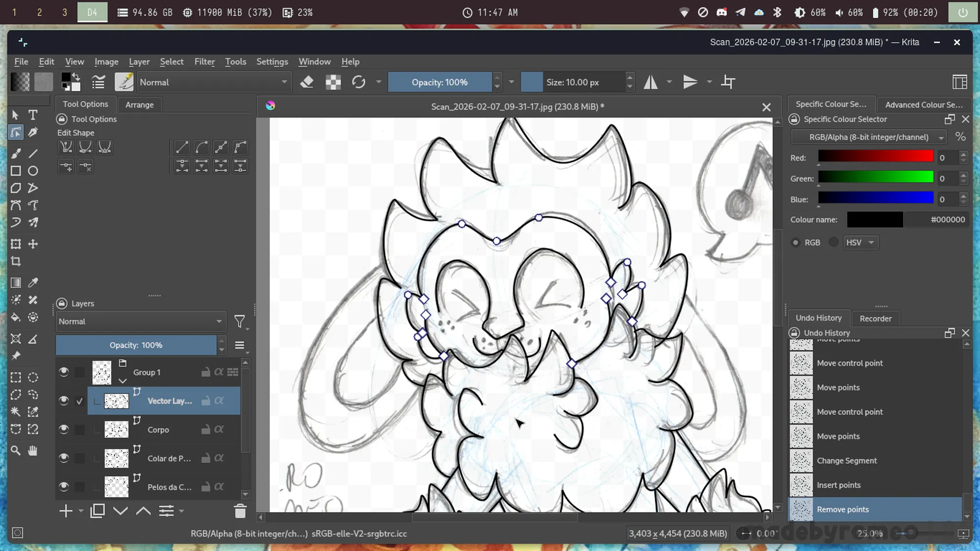Open the brush blending mode Normal dropdown
Viewport: 980px width, 551px height.
[x=214, y=82]
